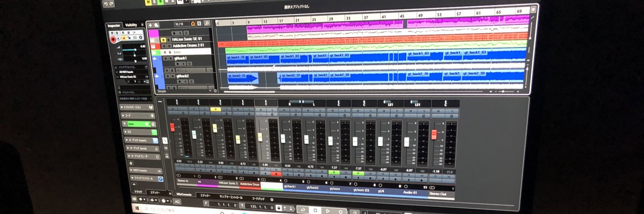The image size is (644, 214).
Task: Add a new track with plus icon
Action: click(x=150, y=25)
